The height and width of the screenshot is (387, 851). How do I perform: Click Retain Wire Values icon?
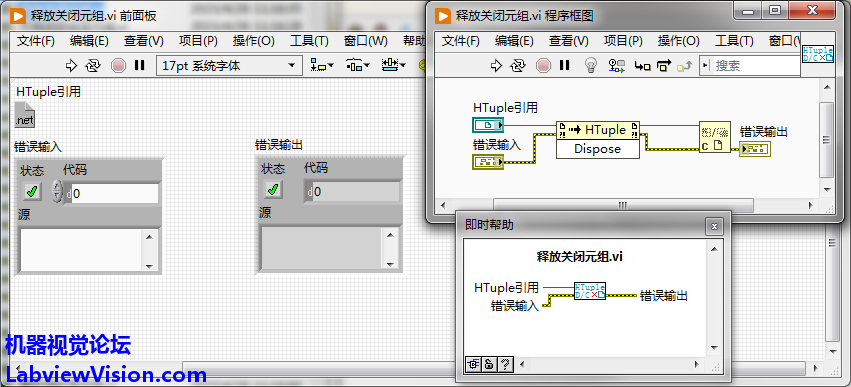pos(617,66)
